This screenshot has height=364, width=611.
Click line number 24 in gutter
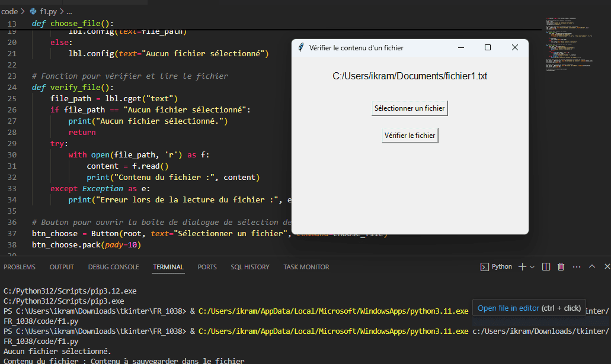coord(12,87)
